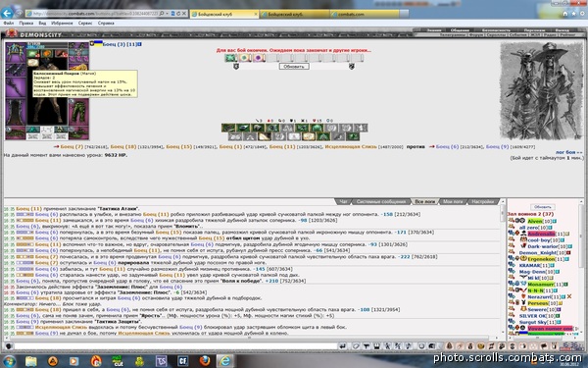Open the Сервис browser menu

click(x=85, y=24)
